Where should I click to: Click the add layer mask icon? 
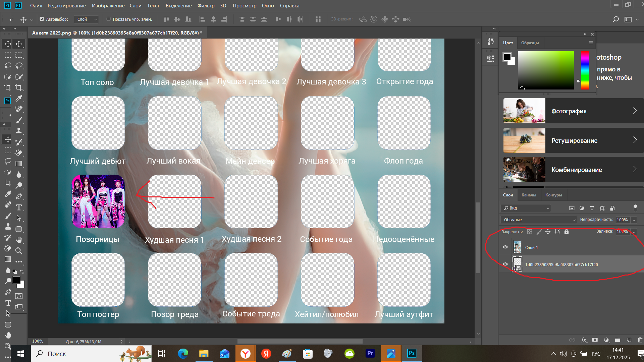[x=595, y=340]
